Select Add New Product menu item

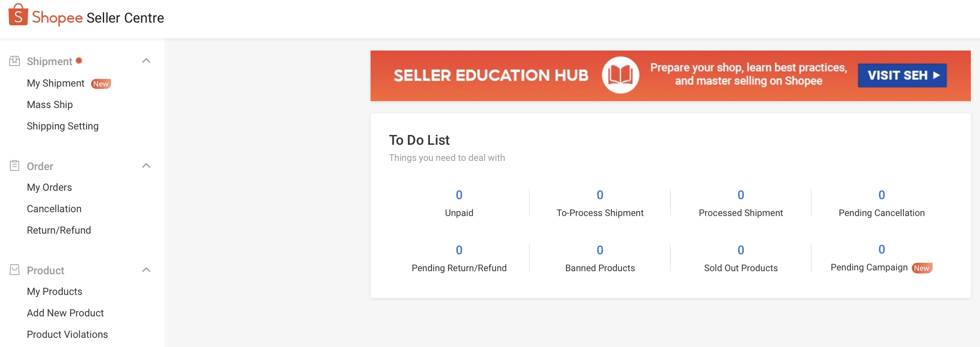click(65, 313)
